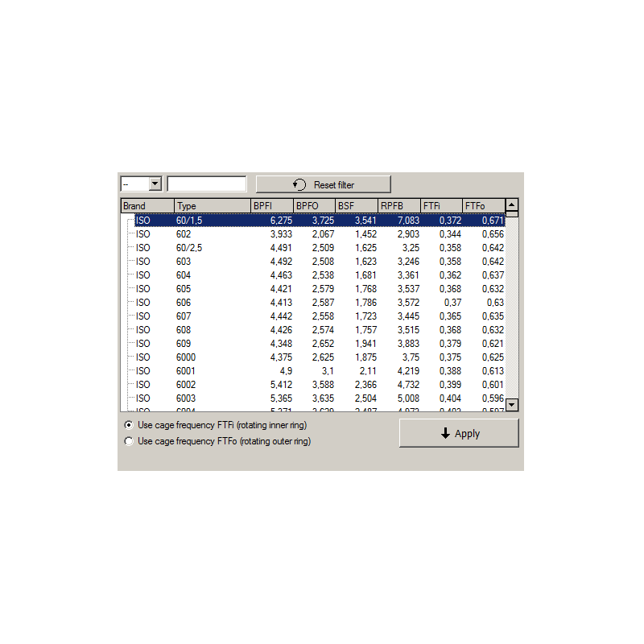This screenshot has width=644, height=644.
Task: Sort by the Type column header
Action: (x=212, y=206)
